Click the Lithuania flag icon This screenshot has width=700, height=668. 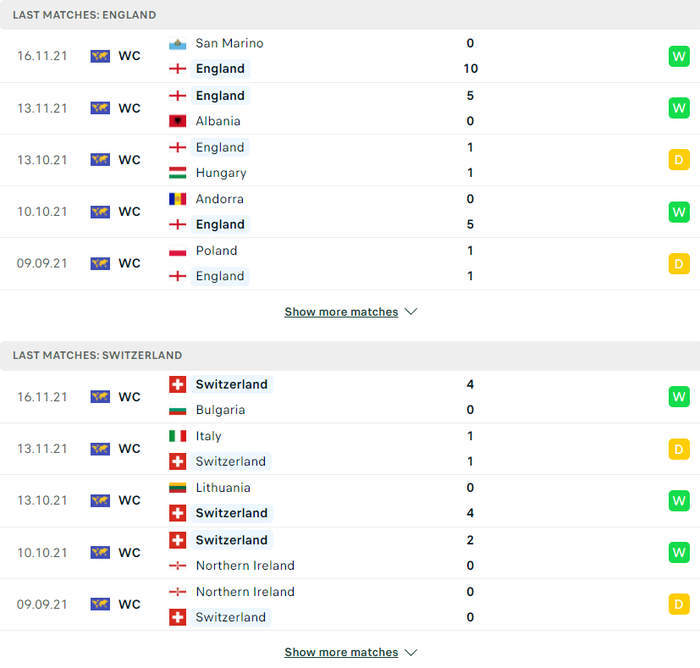(177, 488)
